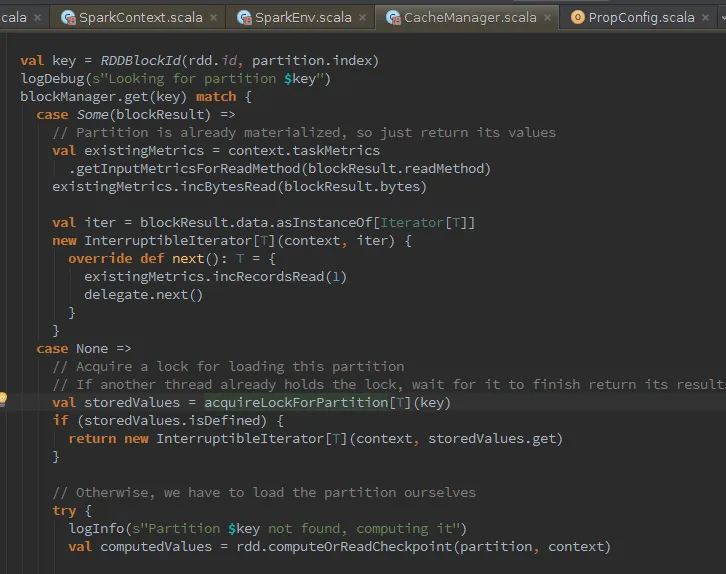The height and width of the screenshot is (574, 726).
Task: Close the SparkContext.scala tab
Action: pos(213,17)
